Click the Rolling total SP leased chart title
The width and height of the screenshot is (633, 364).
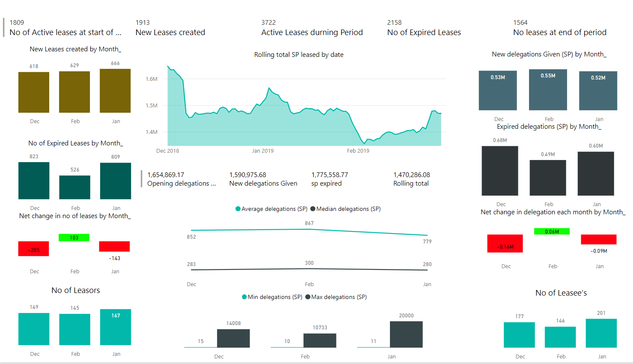pyautogui.click(x=299, y=55)
